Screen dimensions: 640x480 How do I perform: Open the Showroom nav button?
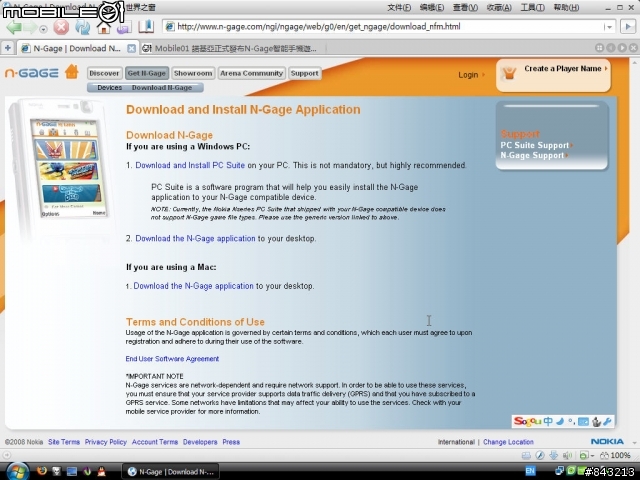click(x=193, y=73)
